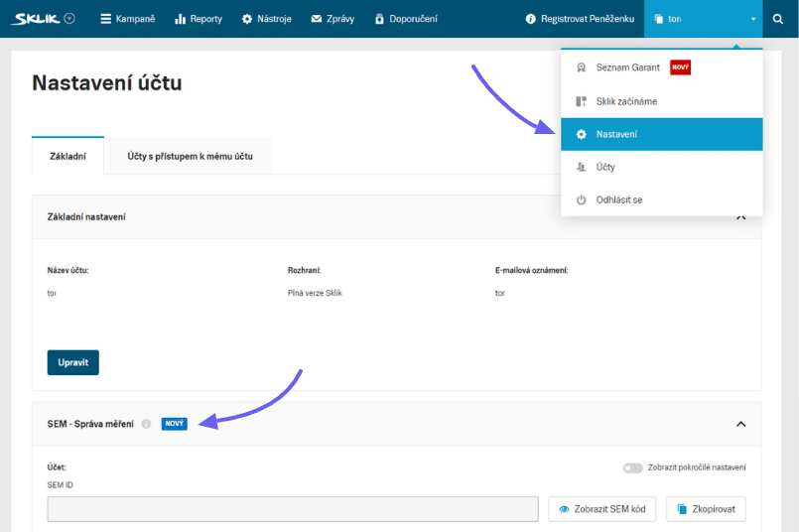
Task: Click the info icon beside SEM - Správa měření
Action: (146, 424)
